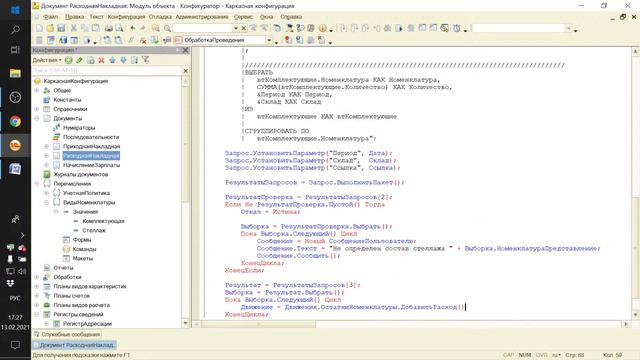Switch to the Служебные сообщения tab
Image resolution: width=640 pixels, height=360 pixels.
(67, 334)
